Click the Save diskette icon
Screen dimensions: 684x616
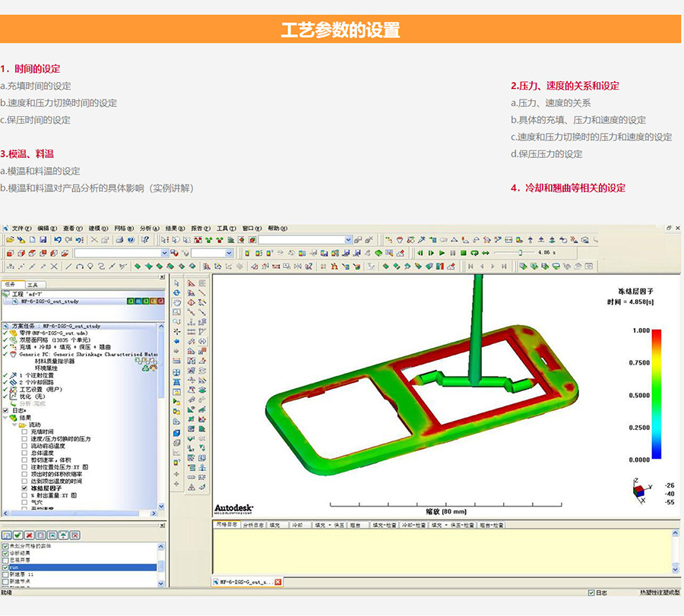43,240
